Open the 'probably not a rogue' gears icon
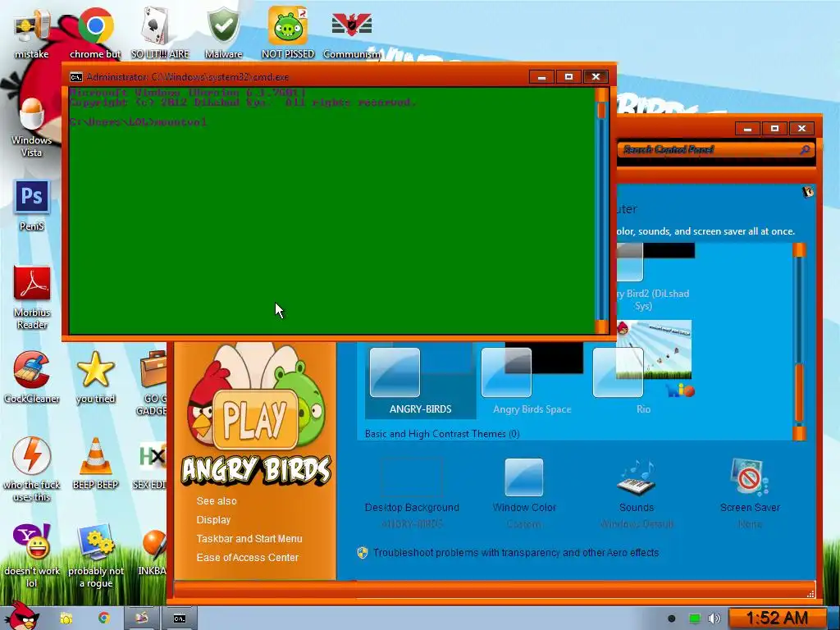840x630 pixels. 96,555
